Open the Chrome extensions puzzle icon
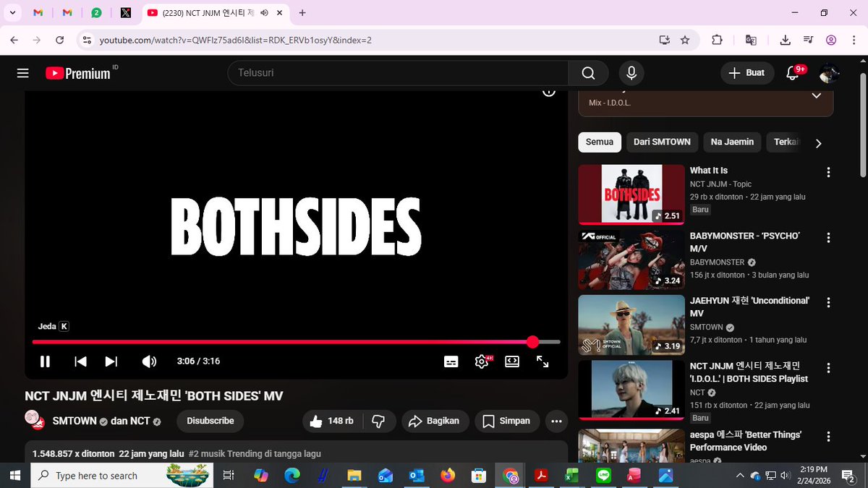 tap(718, 40)
